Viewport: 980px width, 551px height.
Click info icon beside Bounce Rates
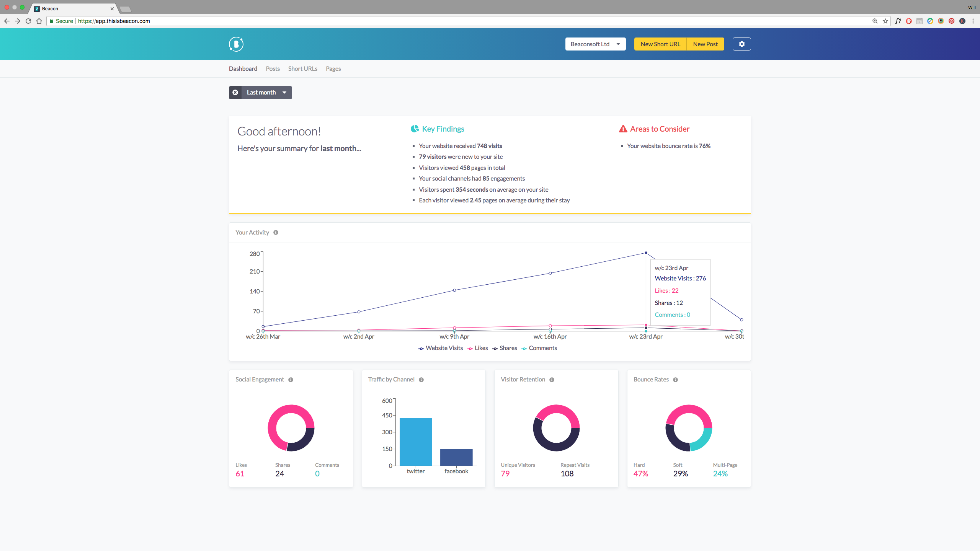tap(675, 380)
